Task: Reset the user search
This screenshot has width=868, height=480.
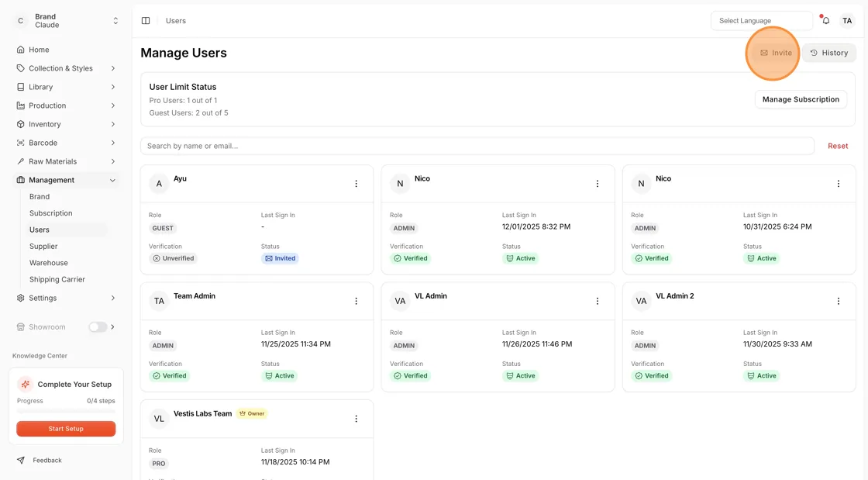Action: (x=838, y=146)
